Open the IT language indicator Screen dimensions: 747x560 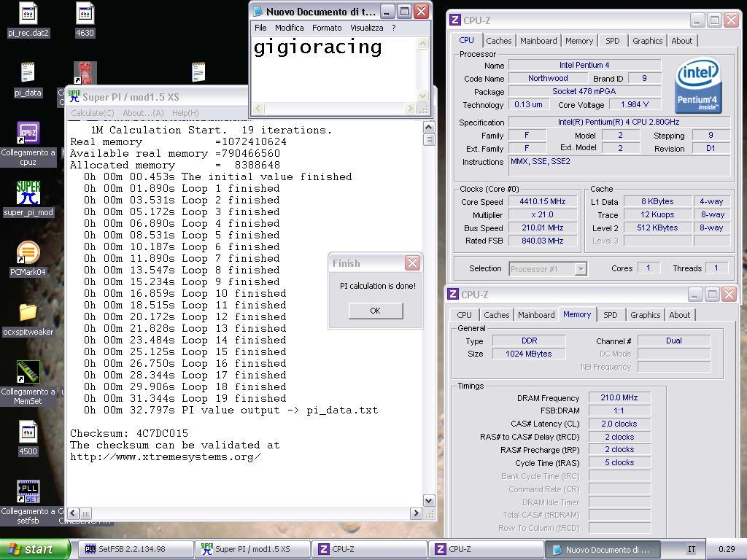[692, 549]
